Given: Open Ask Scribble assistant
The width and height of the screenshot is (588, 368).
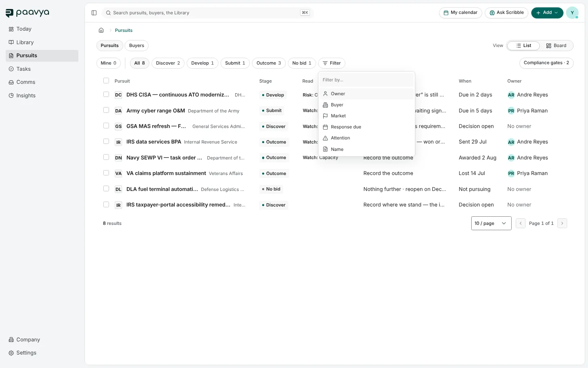Looking at the screenshot, I should pyautogui.click(x=507, y=13).
